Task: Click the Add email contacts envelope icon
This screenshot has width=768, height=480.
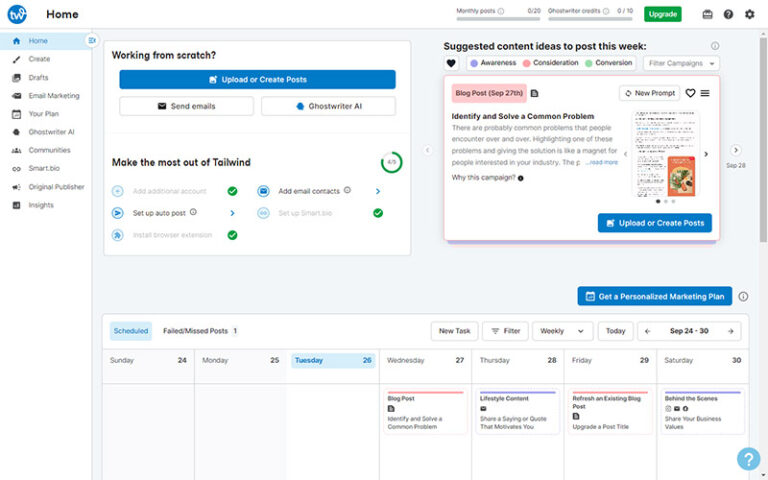Action: [x=264, y=191]
